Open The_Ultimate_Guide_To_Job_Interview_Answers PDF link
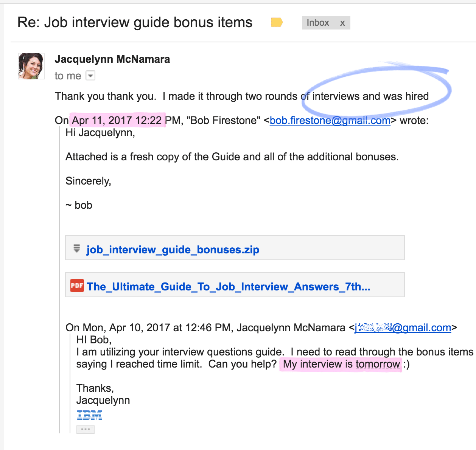The width and height of the screenshot is (476, 450). click(229, 287)
